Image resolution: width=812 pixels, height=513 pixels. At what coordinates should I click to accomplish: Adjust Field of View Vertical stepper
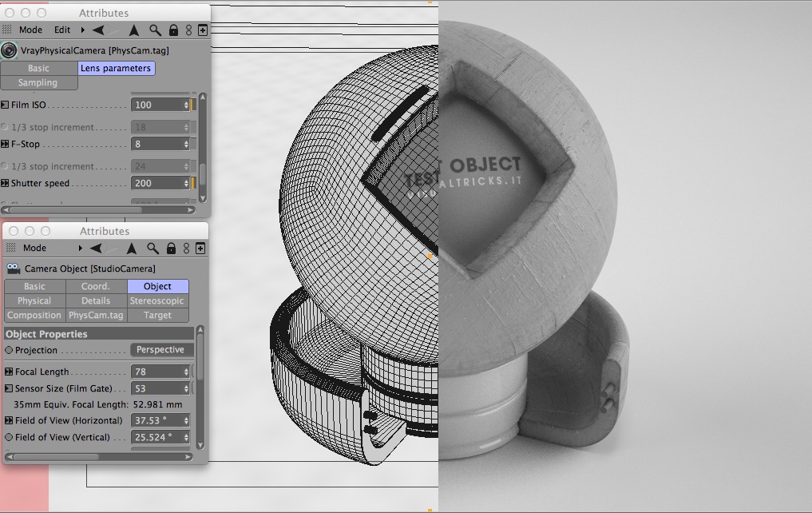tap(186, 437)
